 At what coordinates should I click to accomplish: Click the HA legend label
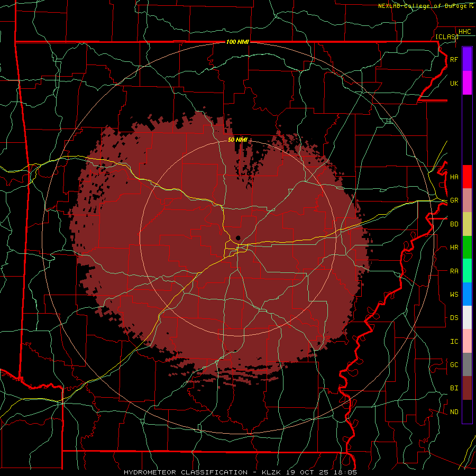[454, 177]
